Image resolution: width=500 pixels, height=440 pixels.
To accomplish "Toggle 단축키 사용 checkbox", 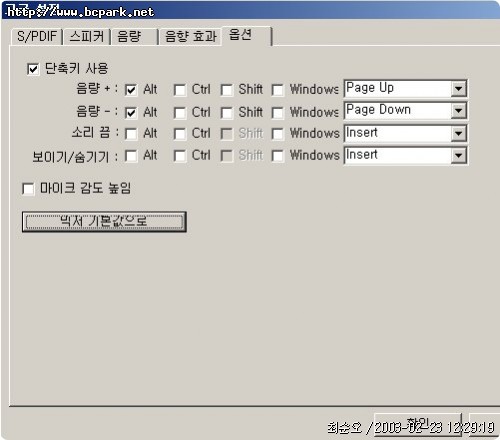I will (33, 69).
